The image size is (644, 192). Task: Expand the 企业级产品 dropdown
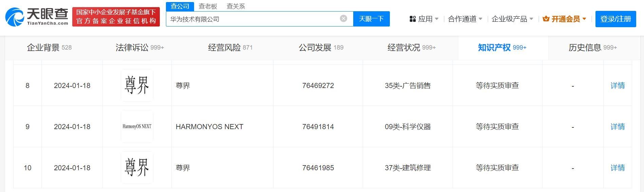[x=531, y=19]
